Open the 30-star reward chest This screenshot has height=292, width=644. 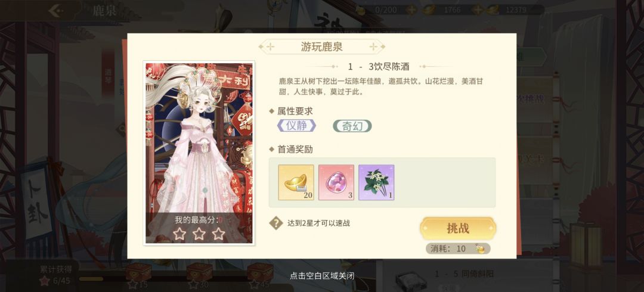point(199,273)
